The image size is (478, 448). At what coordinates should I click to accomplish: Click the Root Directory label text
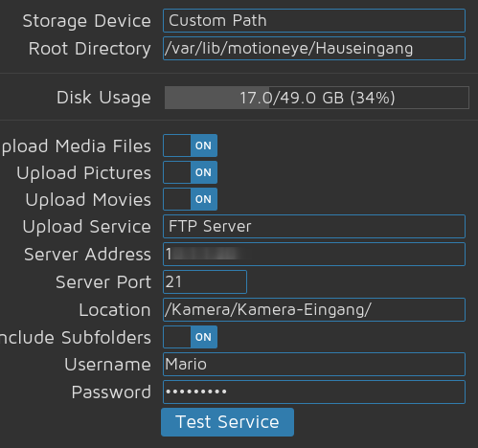[90, 49]
